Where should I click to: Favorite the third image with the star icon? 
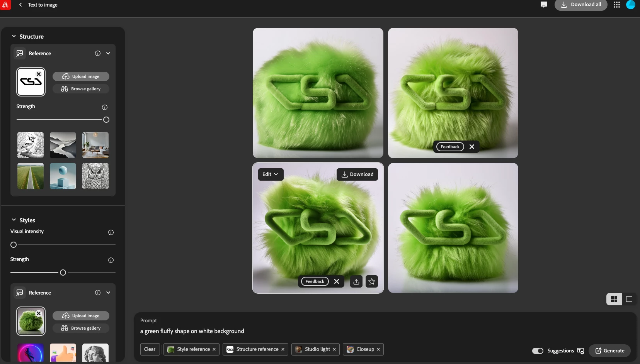point(372,281)
